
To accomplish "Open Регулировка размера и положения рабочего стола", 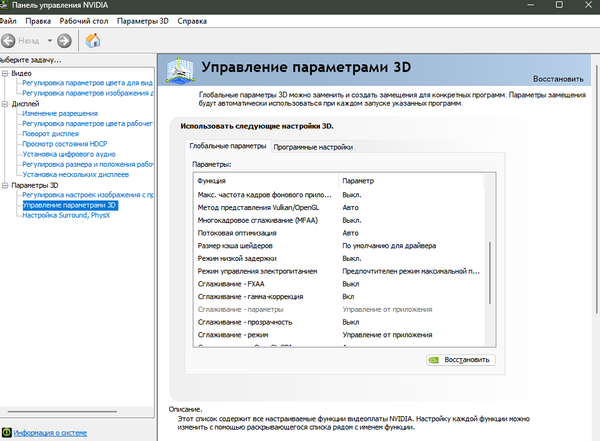I will [x=88, y=164].
